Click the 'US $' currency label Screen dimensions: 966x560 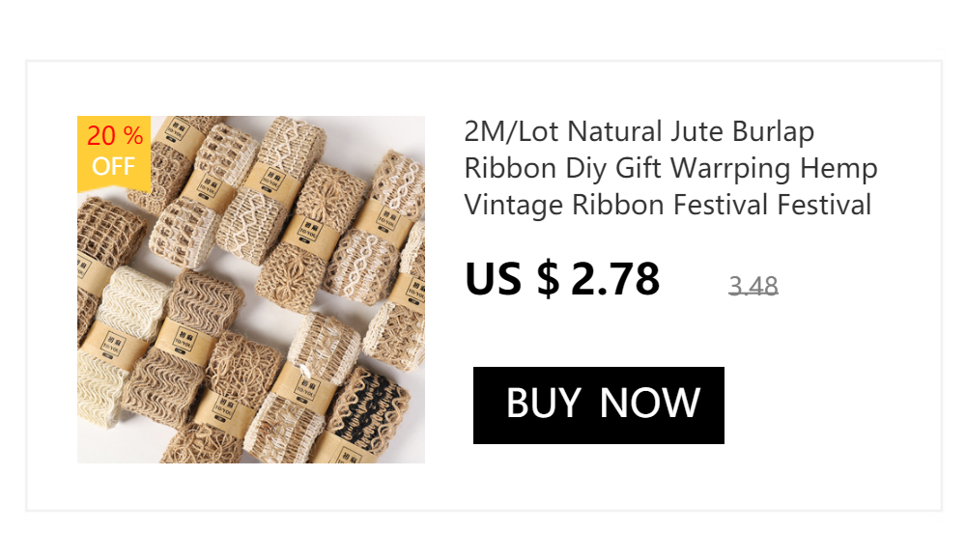(512, 280)
